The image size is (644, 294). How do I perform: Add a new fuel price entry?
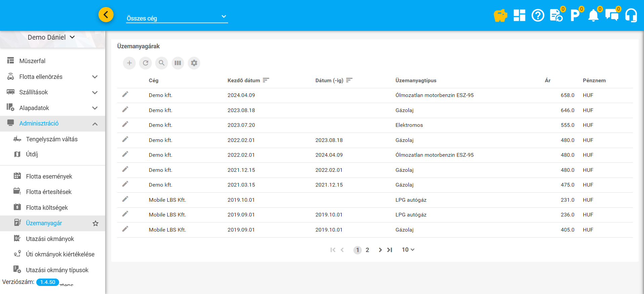click(x=129, y=63)
